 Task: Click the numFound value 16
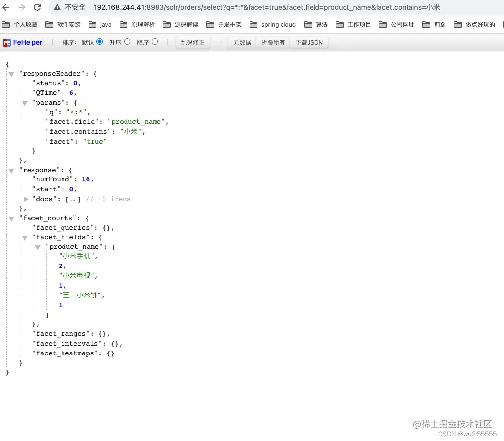pos(86,179)
